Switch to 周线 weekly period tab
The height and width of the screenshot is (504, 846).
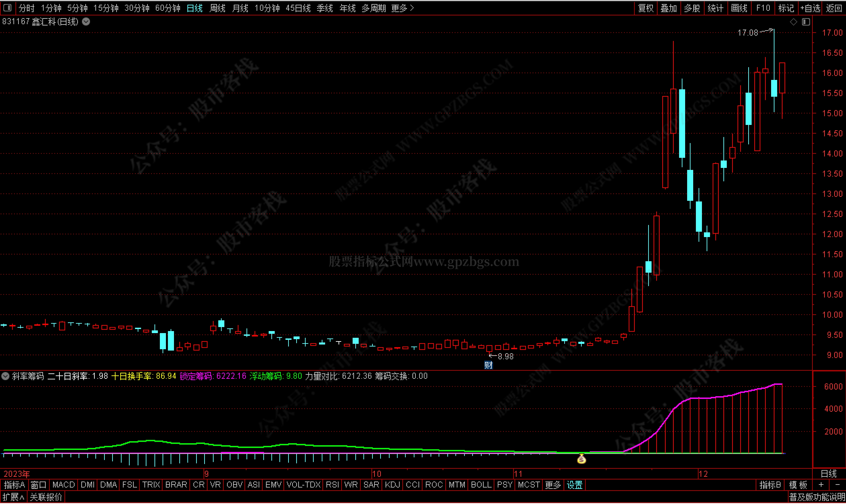pyautogui.click(x=217, y=8)
